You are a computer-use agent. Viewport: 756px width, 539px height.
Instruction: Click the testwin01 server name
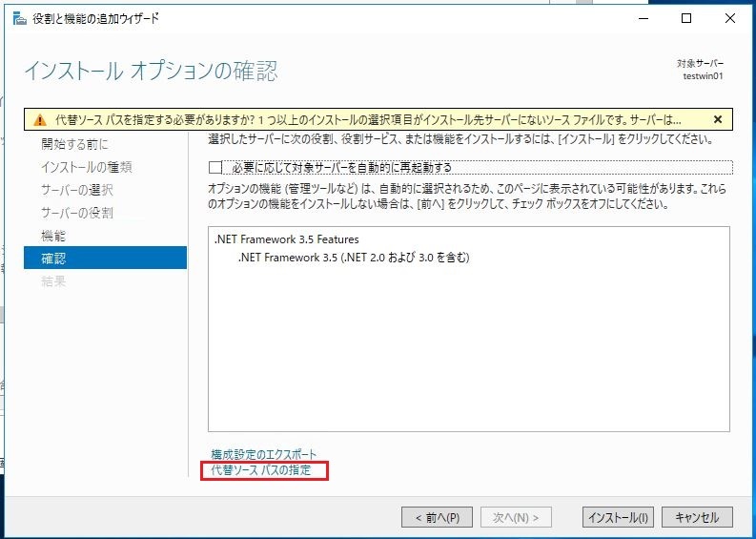pyautogui.click(x=703, y=75)
